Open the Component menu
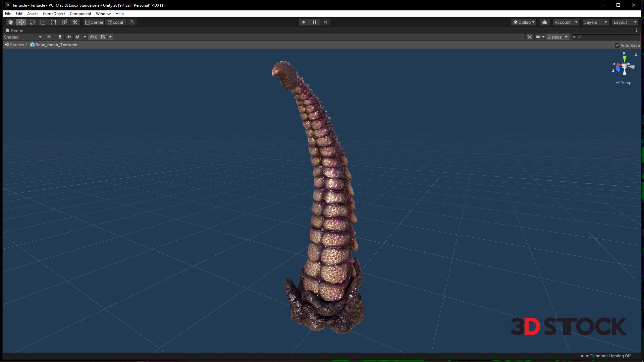 coord(80,14)
